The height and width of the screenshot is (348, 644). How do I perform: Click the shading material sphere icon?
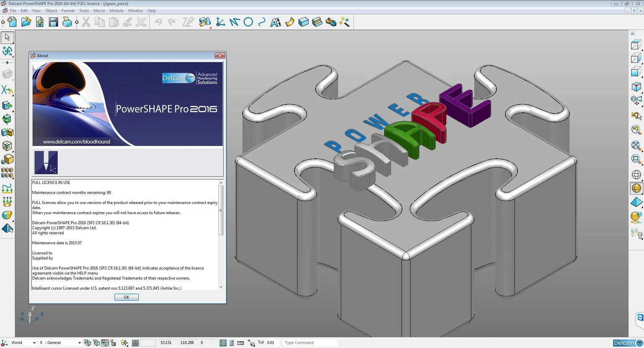coord(636,217)
